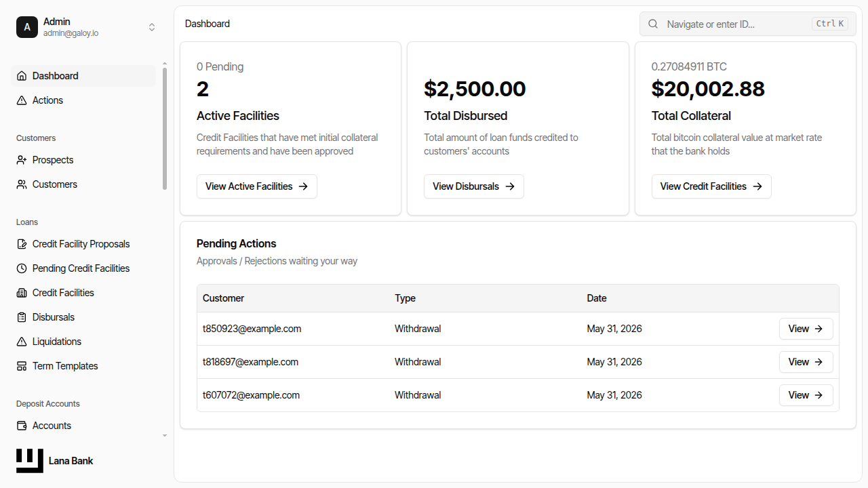This screenshot has height=488, width=868.
Task: Click the Term Templates layout icon
Action: pos(22,366)
